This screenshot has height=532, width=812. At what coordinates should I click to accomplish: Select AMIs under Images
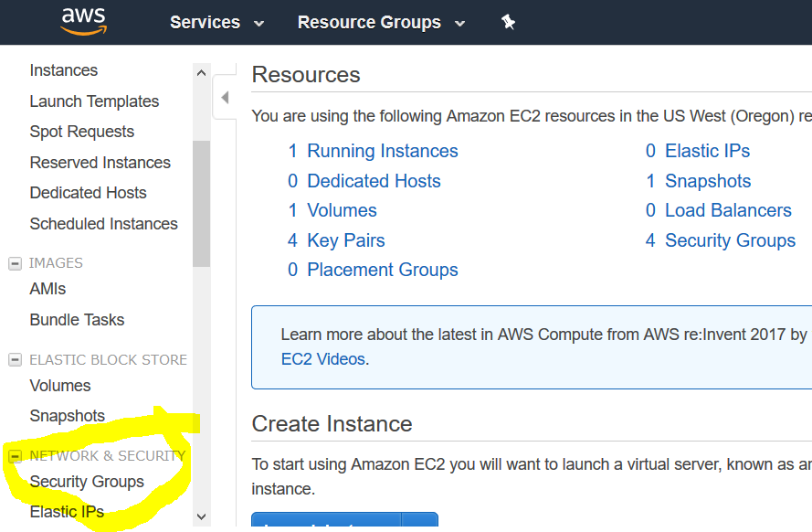pyautogui.click(x=47, y=289)
